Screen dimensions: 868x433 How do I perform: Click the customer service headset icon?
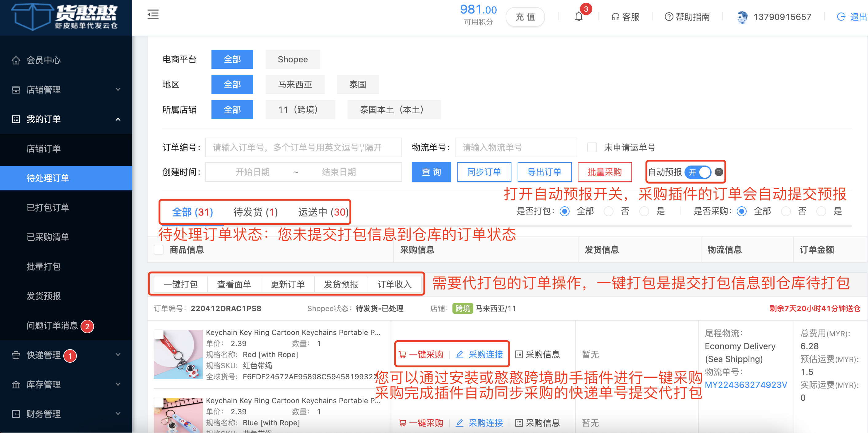tap(615, 17)
